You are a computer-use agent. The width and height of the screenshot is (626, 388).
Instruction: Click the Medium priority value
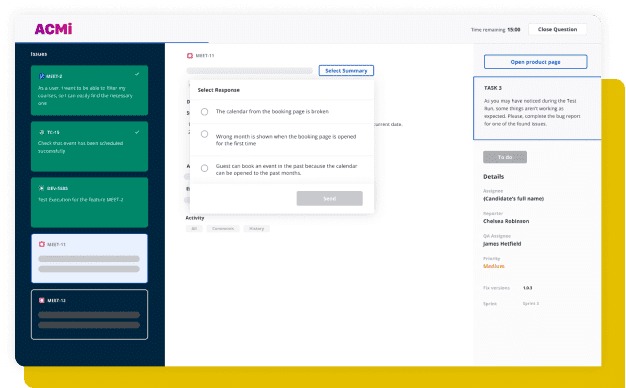(x=494, y=266)
